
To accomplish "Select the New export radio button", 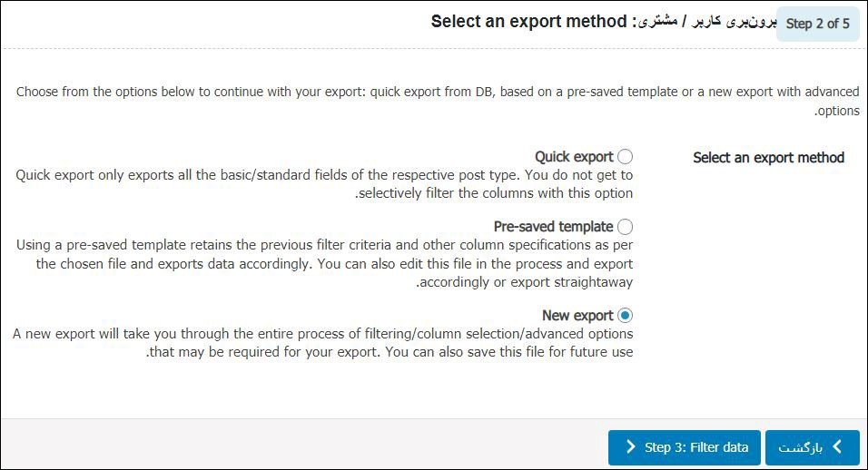I will (x=625, y=315).
